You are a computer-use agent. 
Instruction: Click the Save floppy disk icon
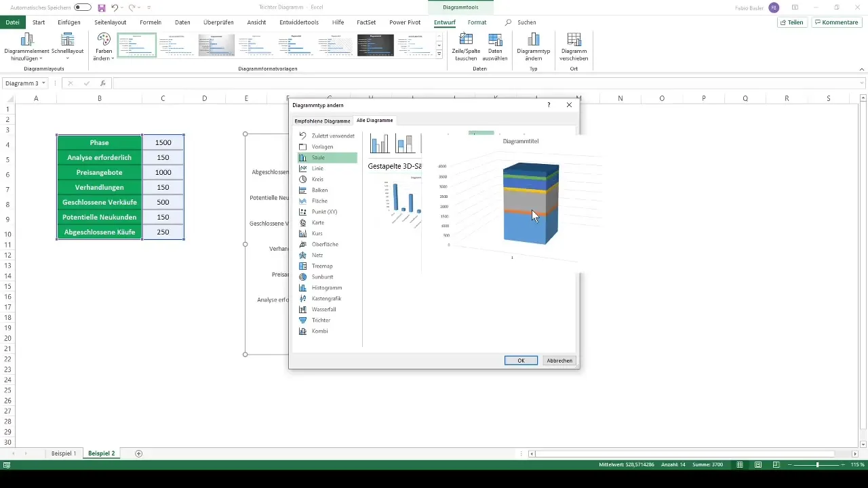click(102, 7)
